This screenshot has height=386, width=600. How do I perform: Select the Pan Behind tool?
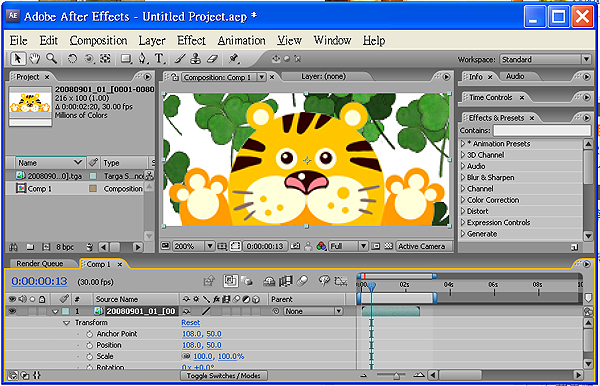click(x=105, y=59)
